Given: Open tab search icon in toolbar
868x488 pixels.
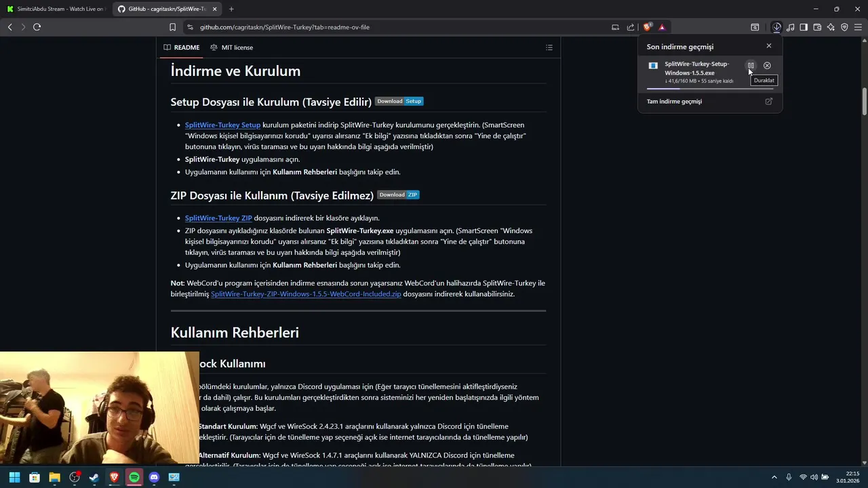Looking at the screenshot, I should [x=755, y=27].
